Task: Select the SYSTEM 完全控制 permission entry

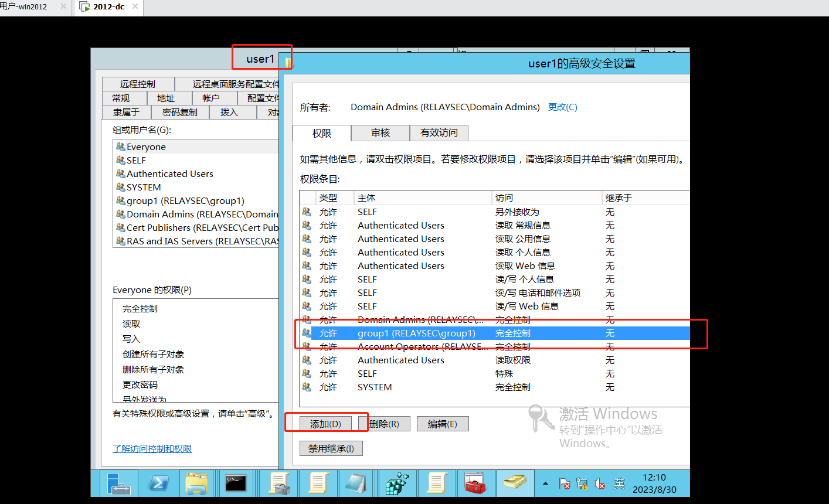Action: click(x=495, y=387)
